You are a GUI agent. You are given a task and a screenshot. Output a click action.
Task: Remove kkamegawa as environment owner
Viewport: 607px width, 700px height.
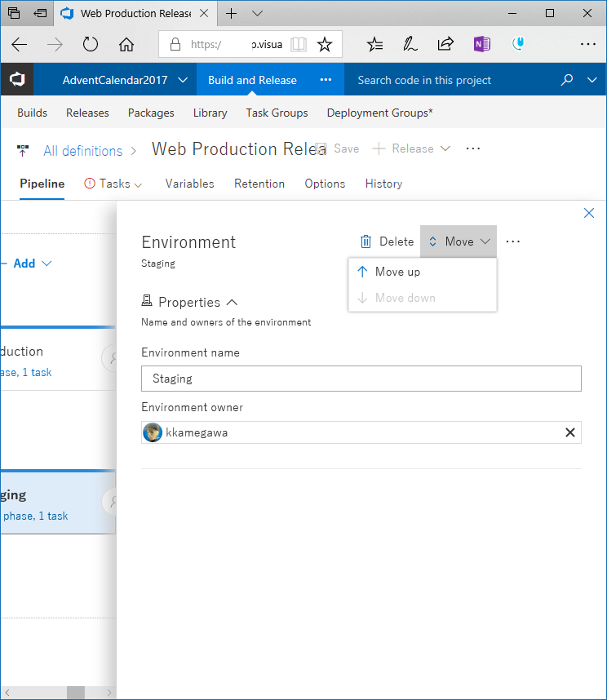(x=570, y=432)
